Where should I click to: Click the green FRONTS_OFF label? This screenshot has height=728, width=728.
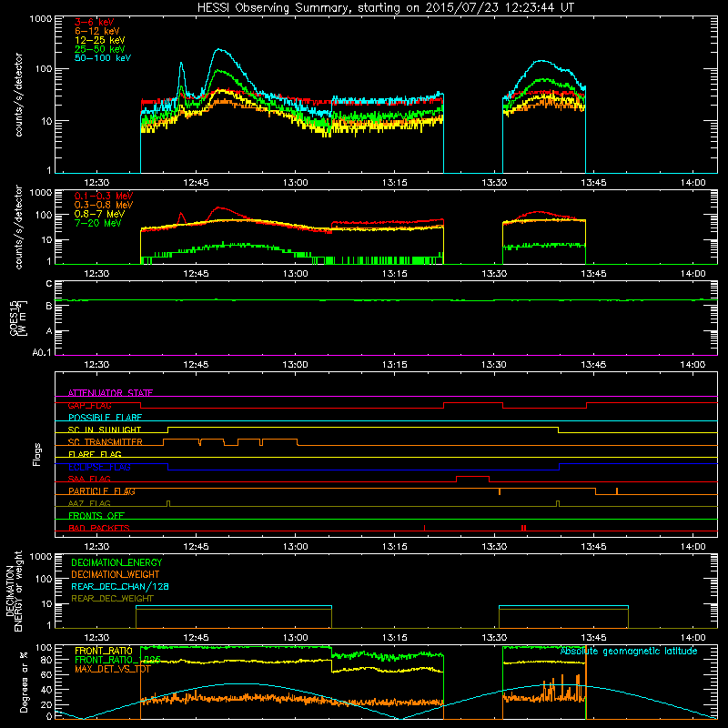click(96, 516)
